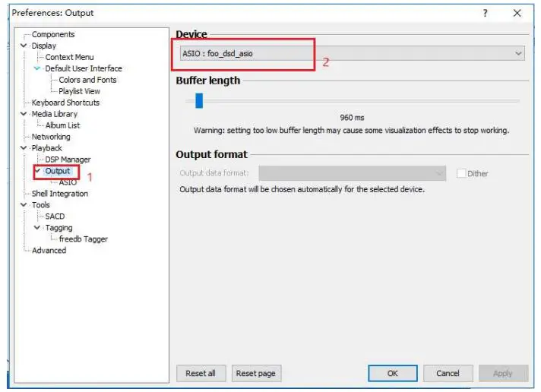Collapse the Playback tree node
Image resolution: width=541 pixels, height=392 pixels.
[24, 148]
